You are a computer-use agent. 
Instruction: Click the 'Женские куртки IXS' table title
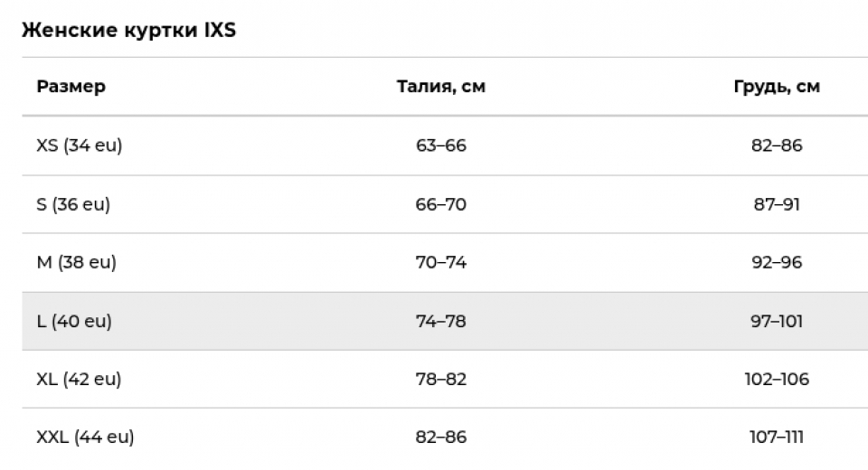[x=128, y=31]
